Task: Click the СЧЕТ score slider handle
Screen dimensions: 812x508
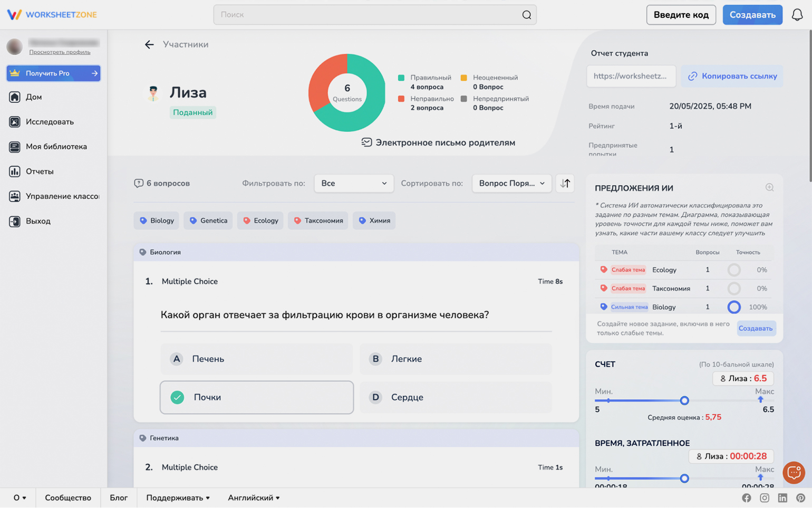Action: tap(684, 401)
